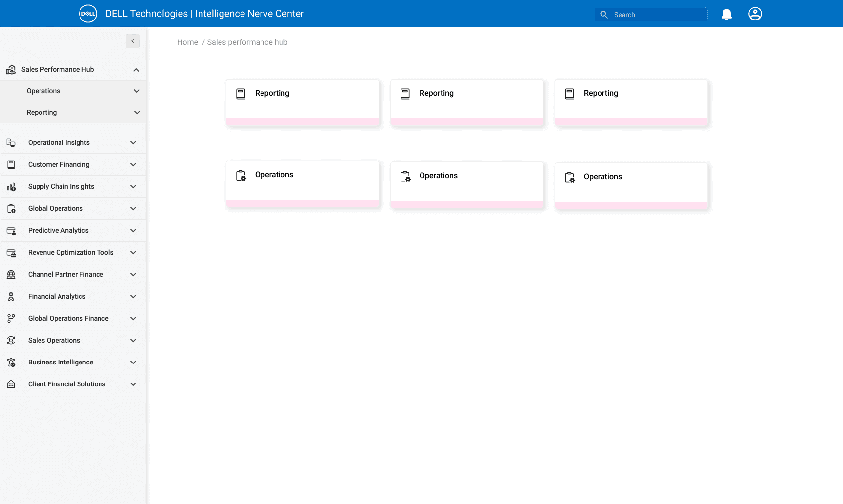Click the Global Operations sidebar icon

[x=11, y=208]
